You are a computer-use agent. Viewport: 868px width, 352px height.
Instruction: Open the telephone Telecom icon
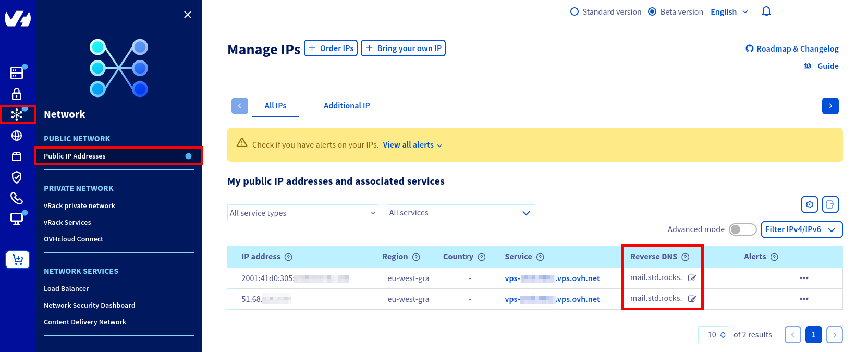[17, 198]
